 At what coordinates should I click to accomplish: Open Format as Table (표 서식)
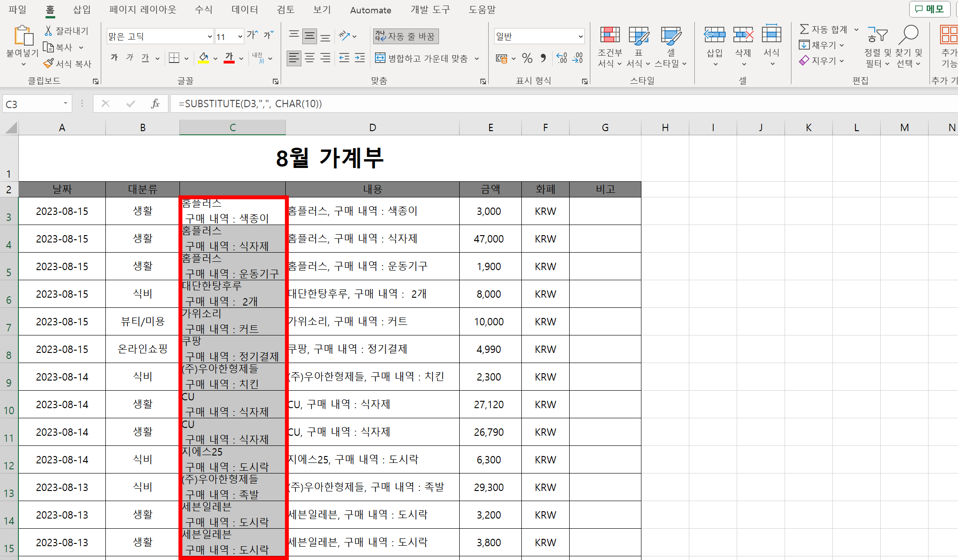click(x=639, y=46)
